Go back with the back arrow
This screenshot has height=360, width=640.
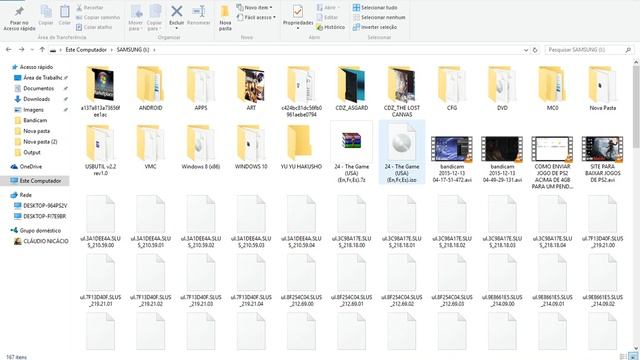[x=9, y=50]
